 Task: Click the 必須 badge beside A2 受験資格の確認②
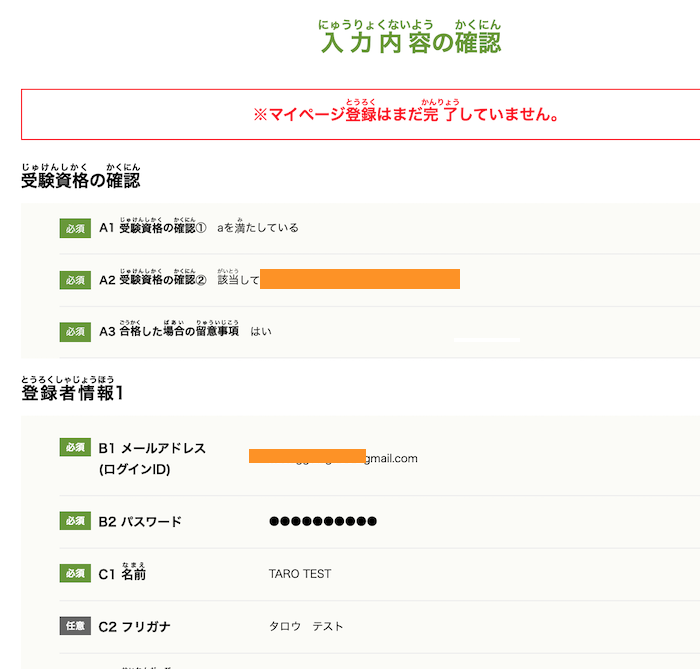tap(76, 280)
